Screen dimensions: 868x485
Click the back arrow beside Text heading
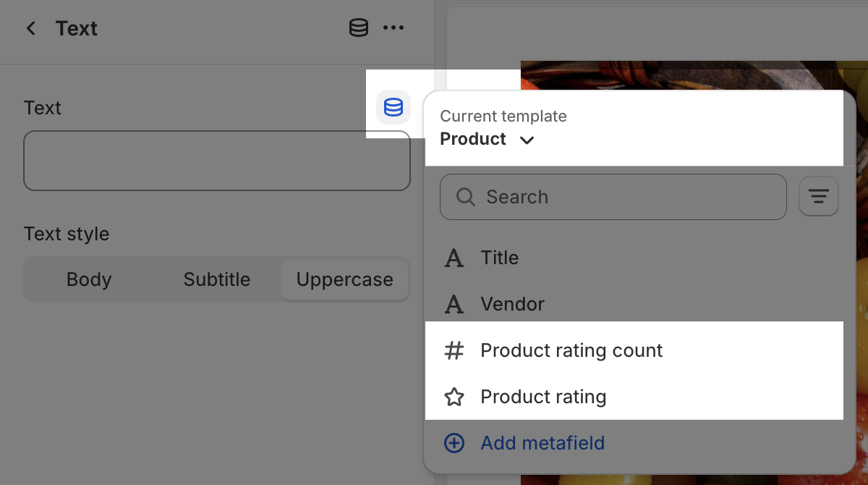(30, 28)
